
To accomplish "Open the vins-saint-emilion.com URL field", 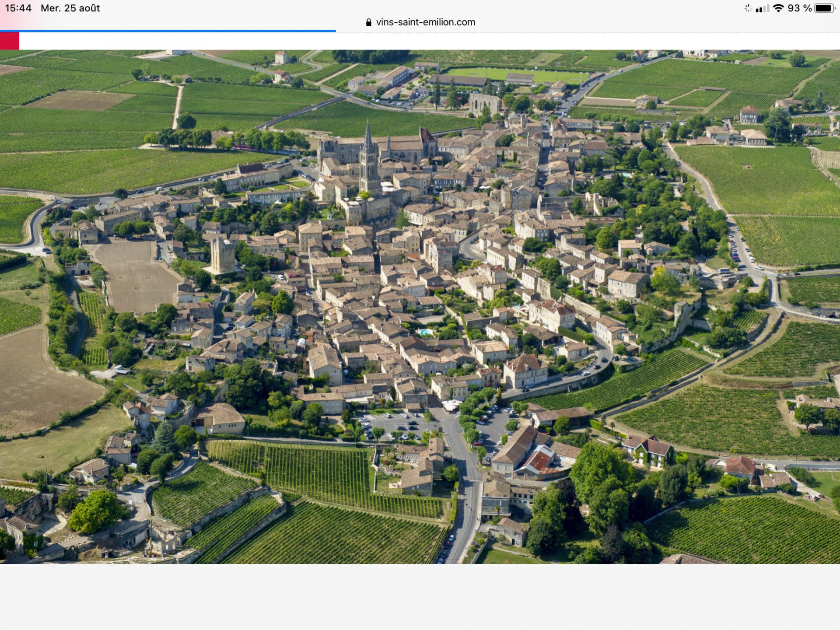I will pyautogui.click(x=425, y=22).
